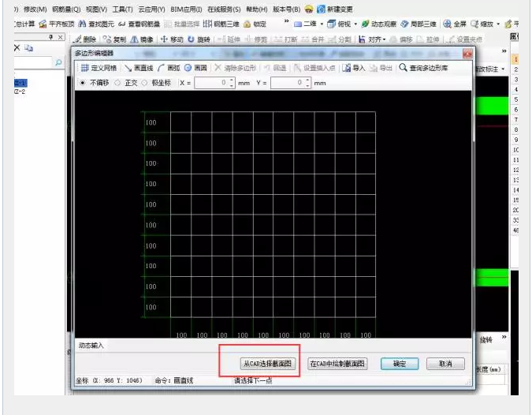The image size is (532, 415).
Task: Click 局部三维 toolbar icon
Action: tap(404, 24)
